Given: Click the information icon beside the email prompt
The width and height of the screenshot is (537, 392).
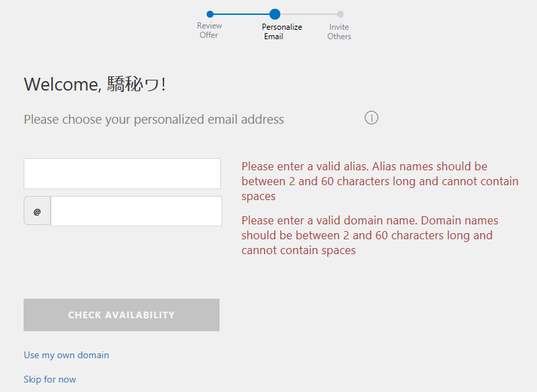Looking at the screenshot, I should (x=372, y=118).
